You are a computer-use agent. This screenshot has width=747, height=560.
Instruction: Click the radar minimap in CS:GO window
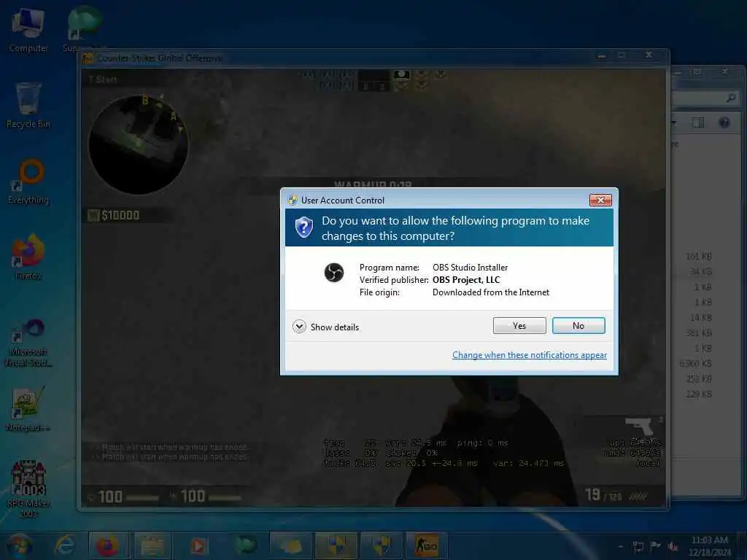pos(138,144)
